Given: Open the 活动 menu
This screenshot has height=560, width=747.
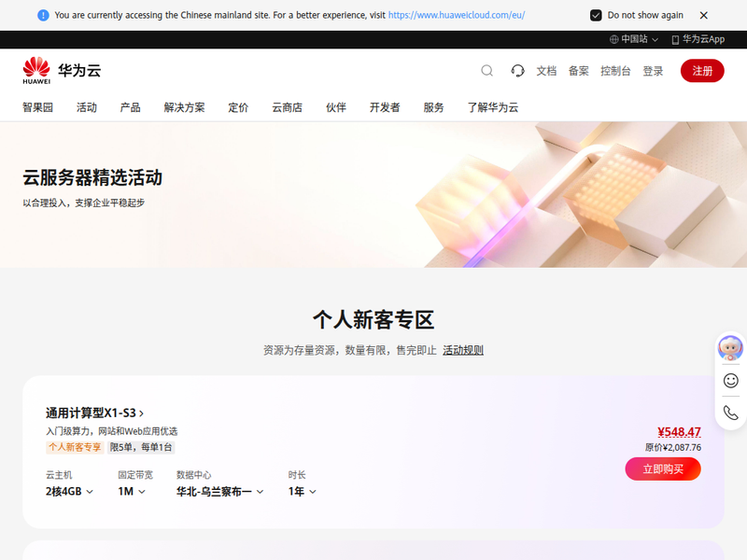Looking at the screenshot, I should click(87, 107).
